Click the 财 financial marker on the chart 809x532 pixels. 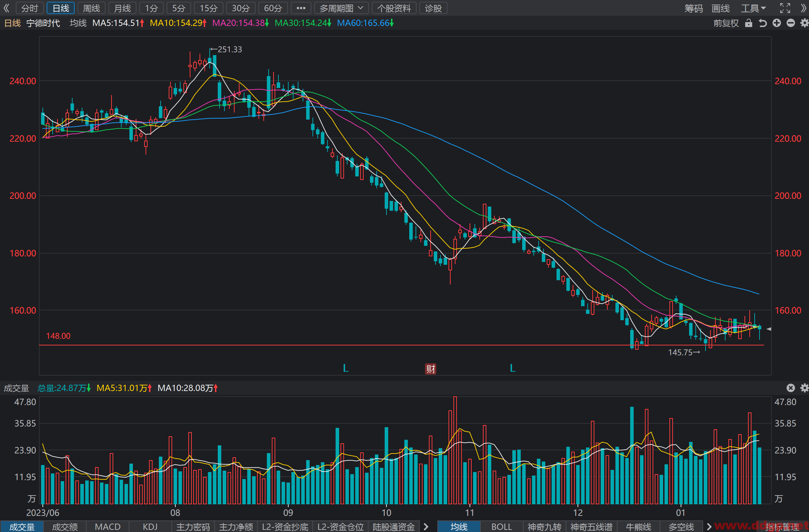point(431,369)
